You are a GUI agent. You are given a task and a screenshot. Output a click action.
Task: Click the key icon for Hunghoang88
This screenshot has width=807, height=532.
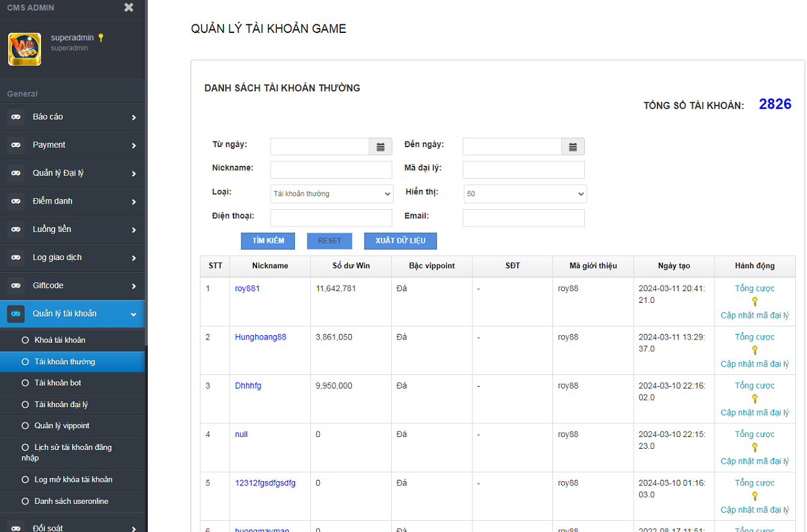(755, 350)
